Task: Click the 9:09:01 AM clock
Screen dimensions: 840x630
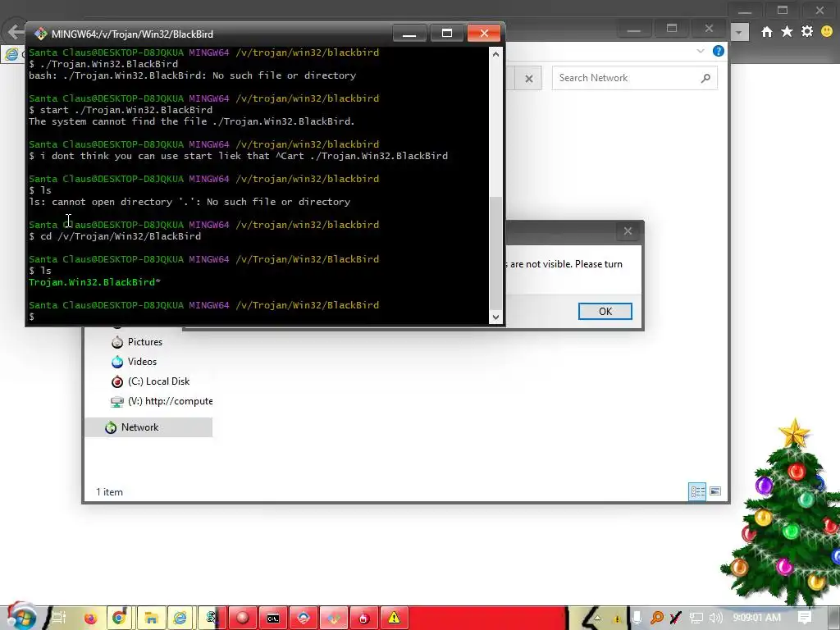Action: tap(756, 618)
